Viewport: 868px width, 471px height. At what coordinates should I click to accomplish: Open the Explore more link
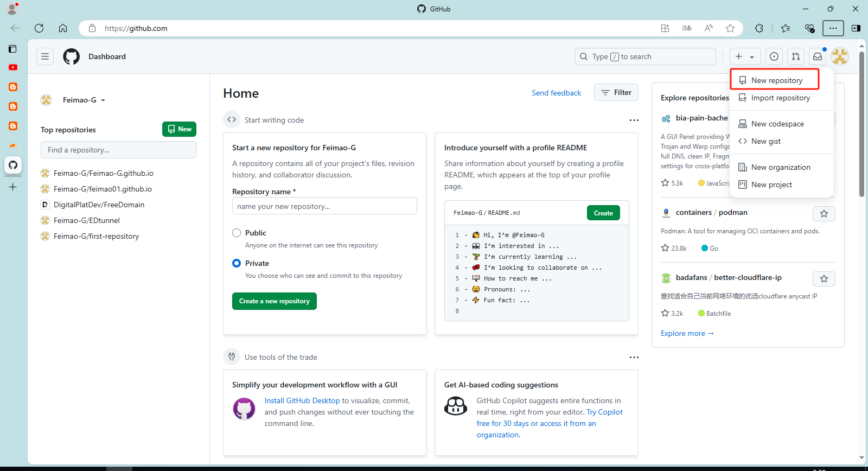coord(687,333)
